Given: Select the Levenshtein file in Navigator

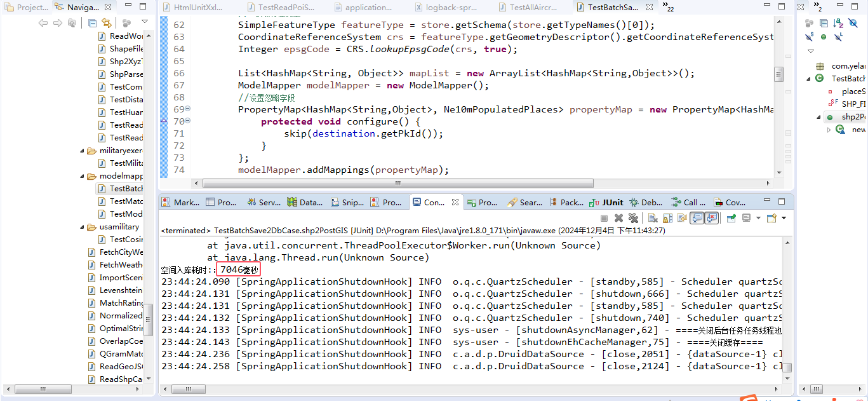Looking at the screenshot, I should tap(116, 290).
